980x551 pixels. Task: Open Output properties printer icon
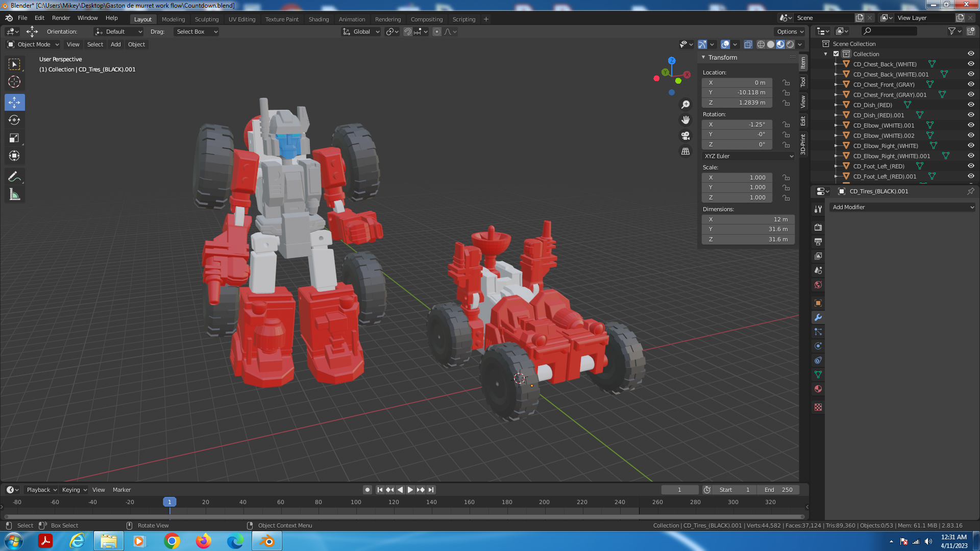pyautogui.click(x=818, y=241)
